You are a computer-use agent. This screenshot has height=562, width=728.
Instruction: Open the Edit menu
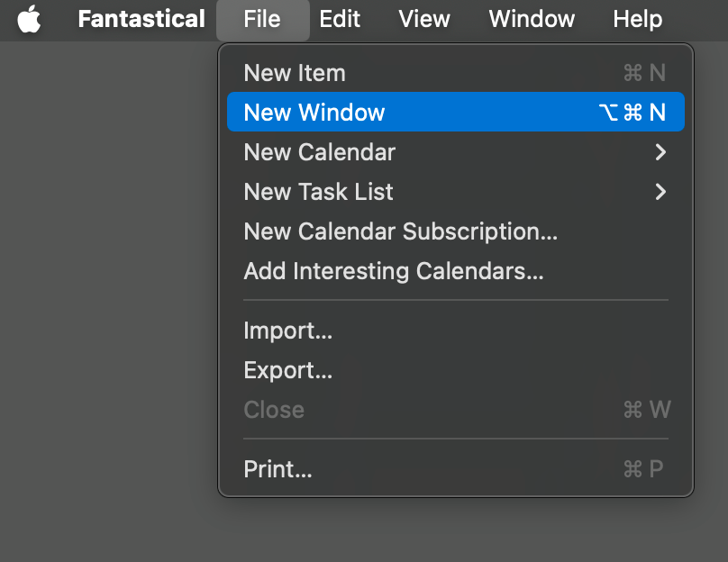[x=340, y=19]
